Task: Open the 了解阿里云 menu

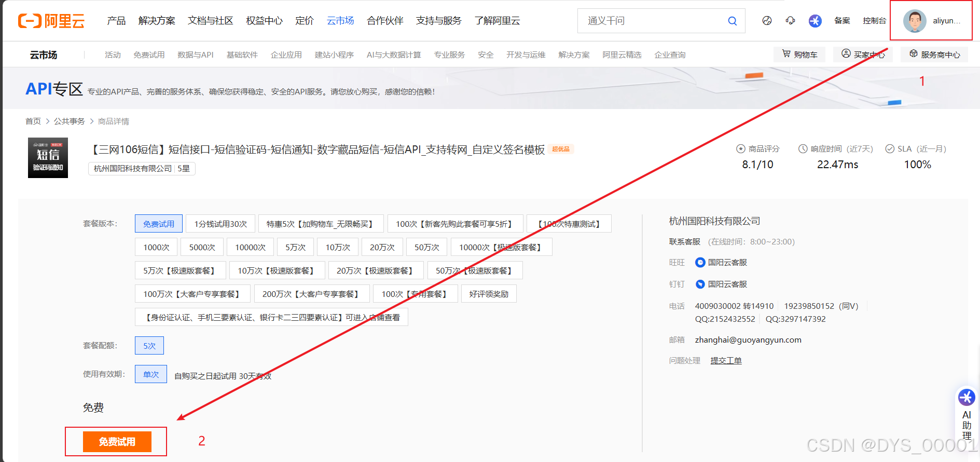Action: pos(497,21)
